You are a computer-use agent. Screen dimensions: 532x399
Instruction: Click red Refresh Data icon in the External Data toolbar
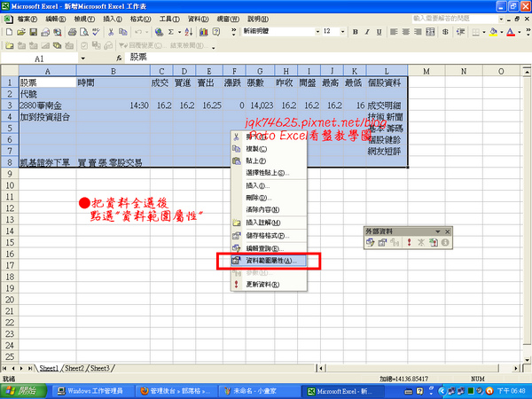coord(409,243)
